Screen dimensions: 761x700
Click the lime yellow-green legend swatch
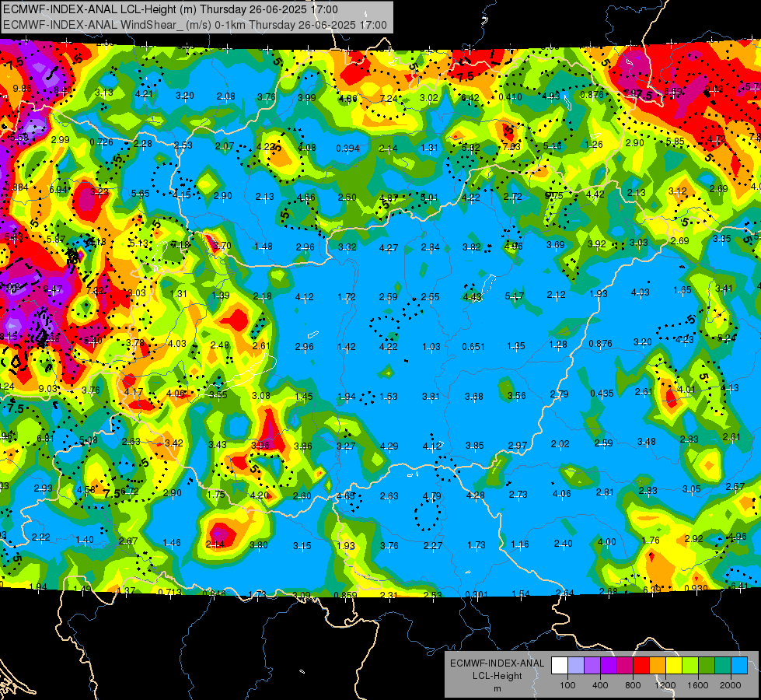point(690,666)
